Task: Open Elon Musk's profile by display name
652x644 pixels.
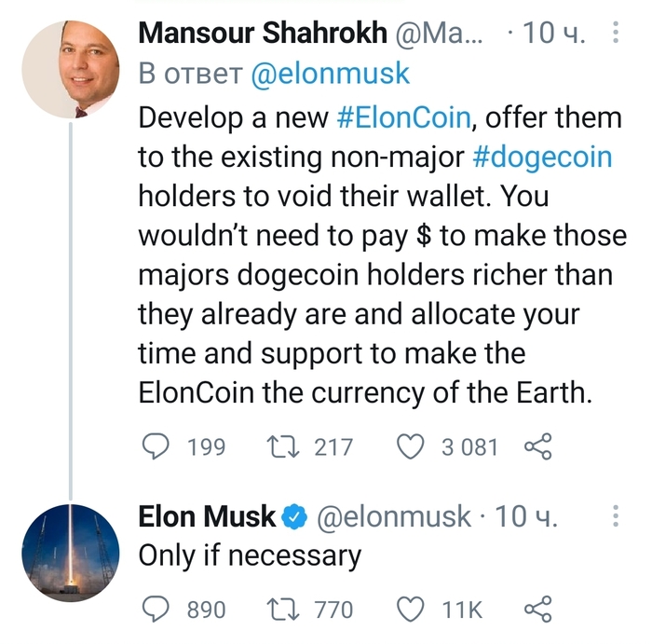Action: (207, 516)
